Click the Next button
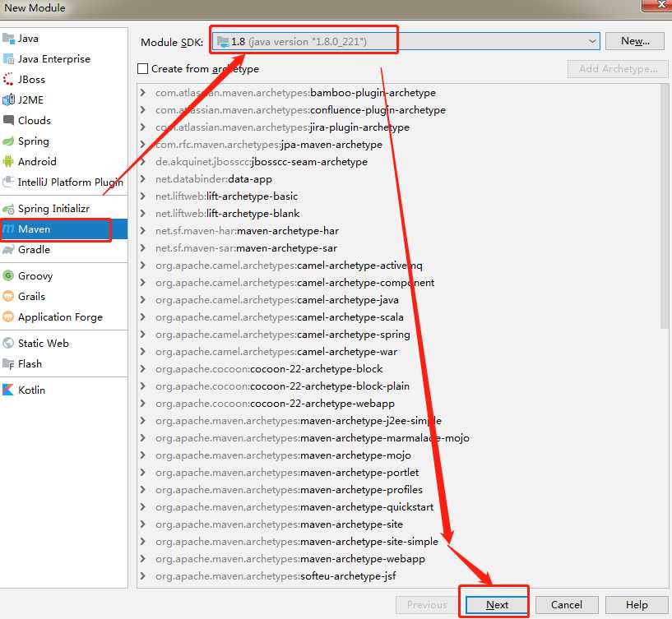 click(x=497, y=605)
